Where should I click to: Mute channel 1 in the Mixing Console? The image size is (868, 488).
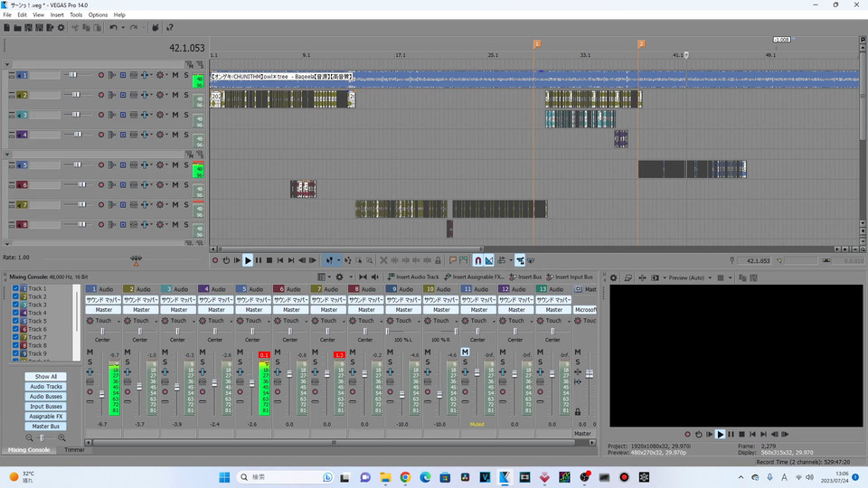[x=90, y=352]
